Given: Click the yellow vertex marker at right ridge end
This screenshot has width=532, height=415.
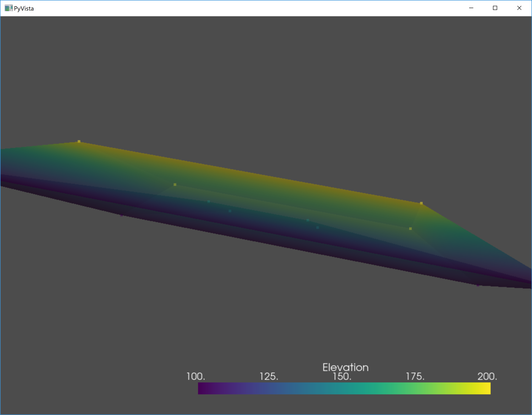Looking at the screenshot, I should [421, 203].
